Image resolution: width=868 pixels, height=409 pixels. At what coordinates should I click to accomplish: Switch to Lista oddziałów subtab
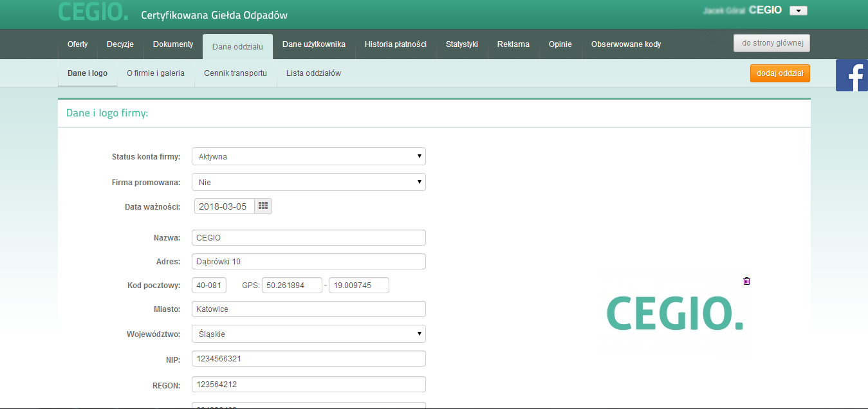(x=314, y=73)
